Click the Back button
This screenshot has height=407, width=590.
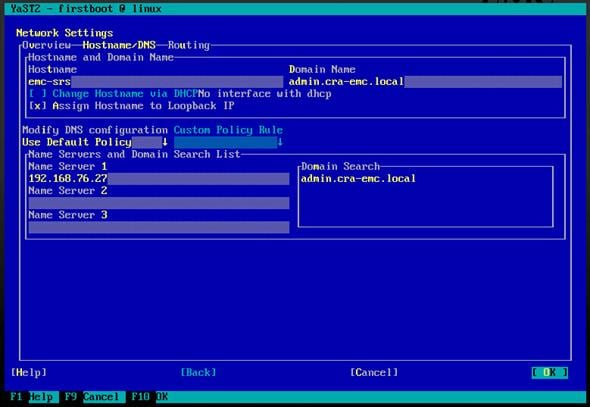click(198, 372)
